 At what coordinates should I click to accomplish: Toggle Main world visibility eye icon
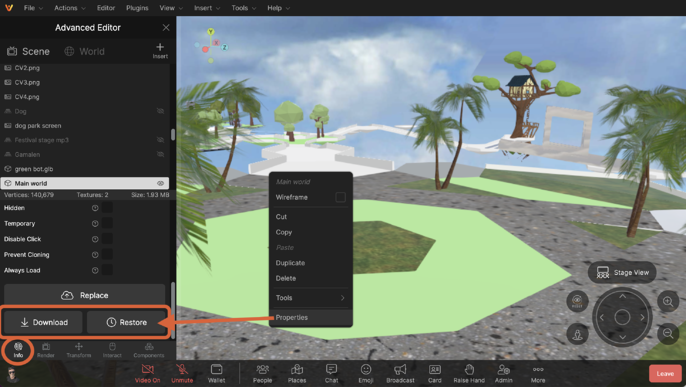(x=161, y=183)
